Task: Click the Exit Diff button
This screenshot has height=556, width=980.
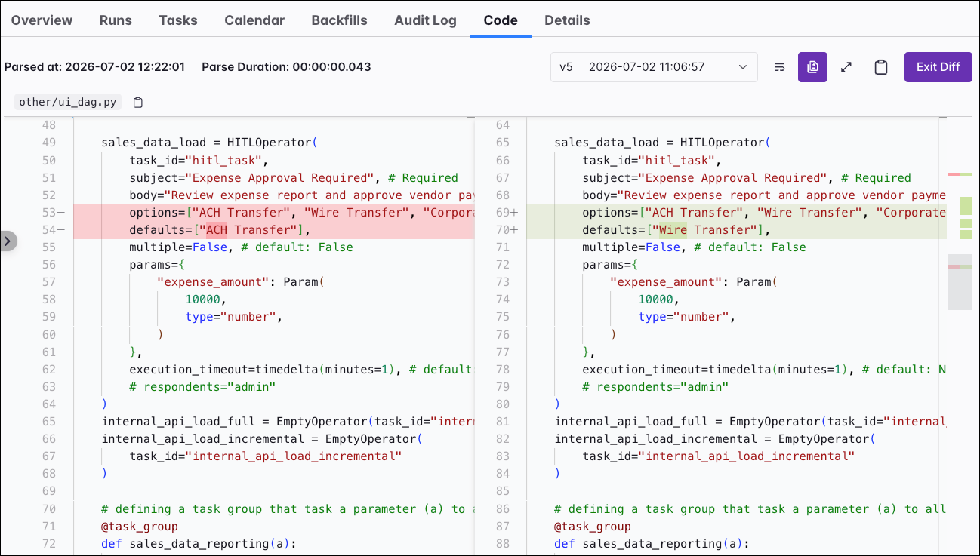Action: click(938, 67)
